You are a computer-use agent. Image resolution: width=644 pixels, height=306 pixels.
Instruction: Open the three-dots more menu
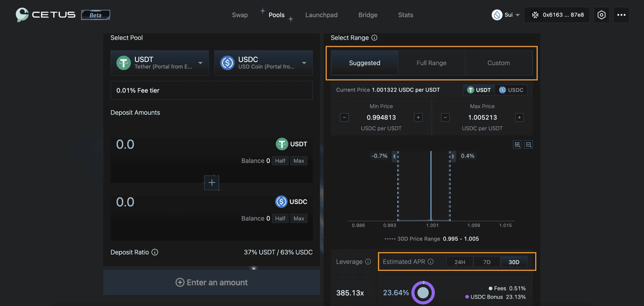tap(621, 15)
